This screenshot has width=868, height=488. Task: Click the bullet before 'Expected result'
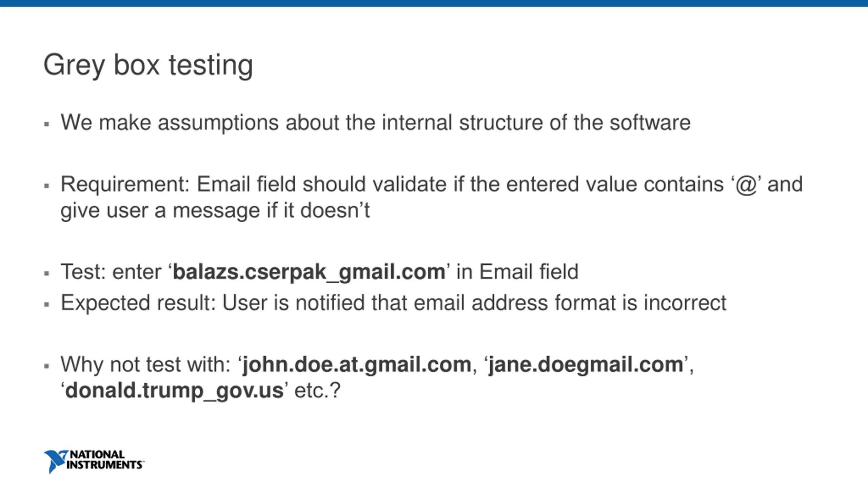[47, 304]
